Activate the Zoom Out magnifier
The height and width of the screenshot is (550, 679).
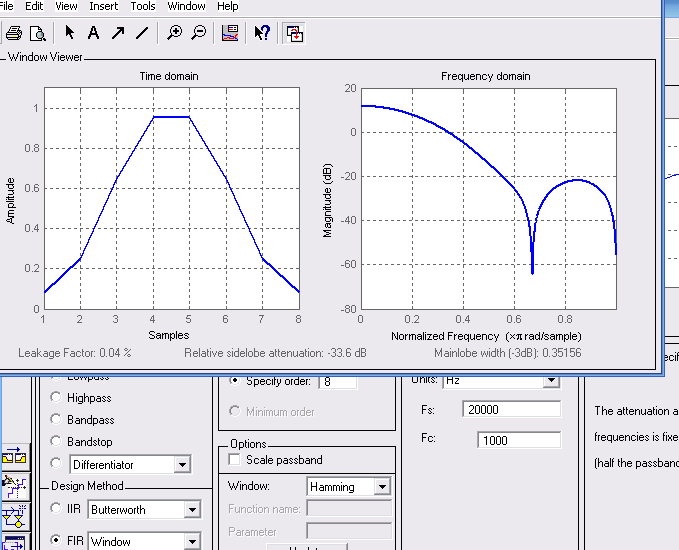coord(198,33)
